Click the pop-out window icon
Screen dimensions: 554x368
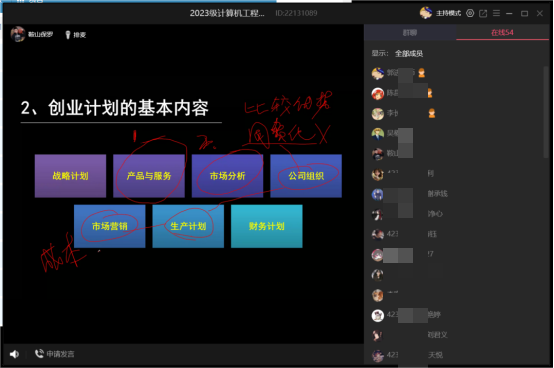(483, 13)
